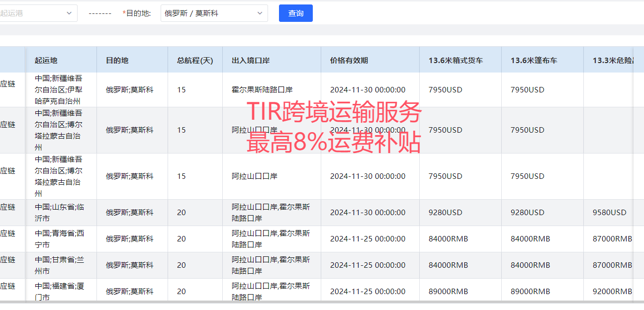The width and height of the screenshot is (644, 310).
Task: Select the 中国;甘肃省;兰州市 origin cell
Action: click(59, 265)
